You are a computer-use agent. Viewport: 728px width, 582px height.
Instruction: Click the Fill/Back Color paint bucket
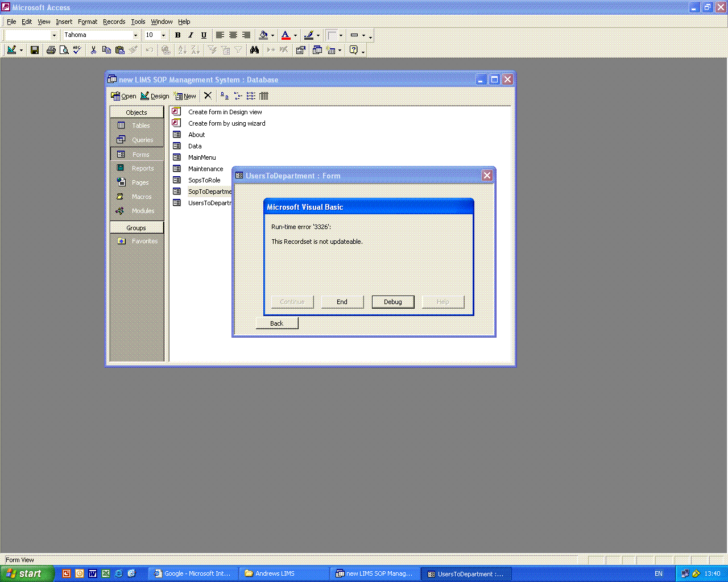pos(263,35)
